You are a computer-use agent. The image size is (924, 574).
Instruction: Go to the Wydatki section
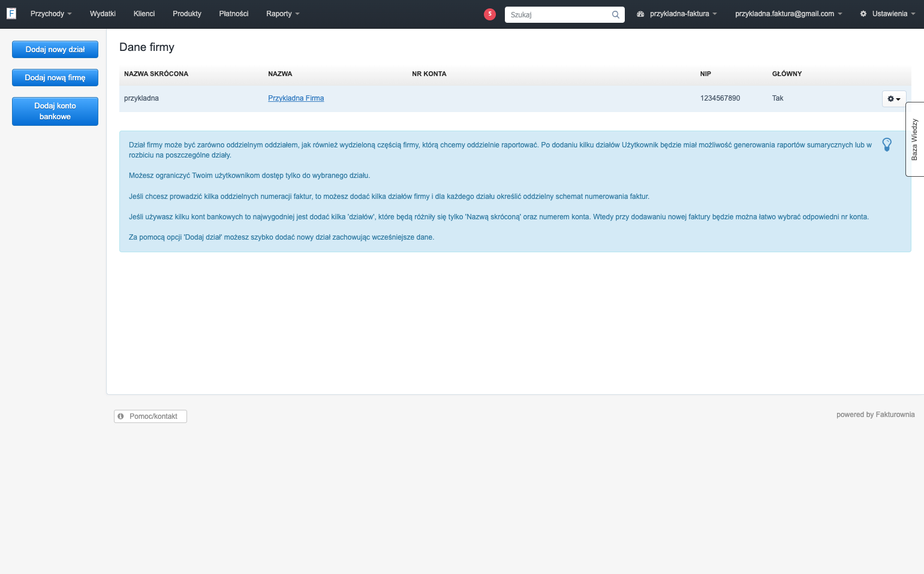(x=103, y=14)
